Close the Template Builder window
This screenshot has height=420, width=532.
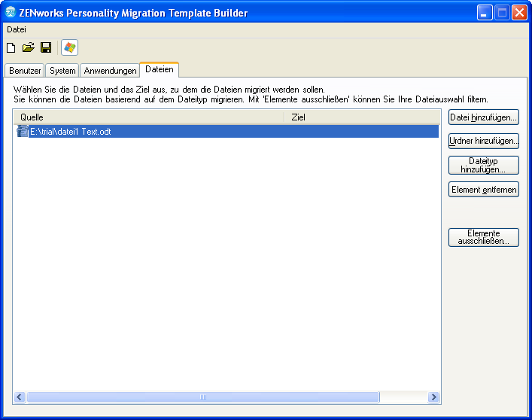(519, 13)
